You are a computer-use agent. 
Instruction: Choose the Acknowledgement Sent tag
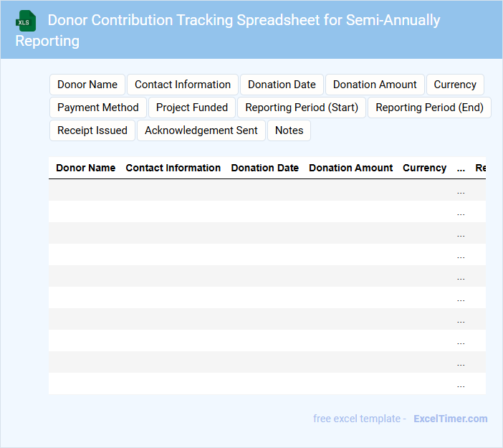tap(201, 130)
